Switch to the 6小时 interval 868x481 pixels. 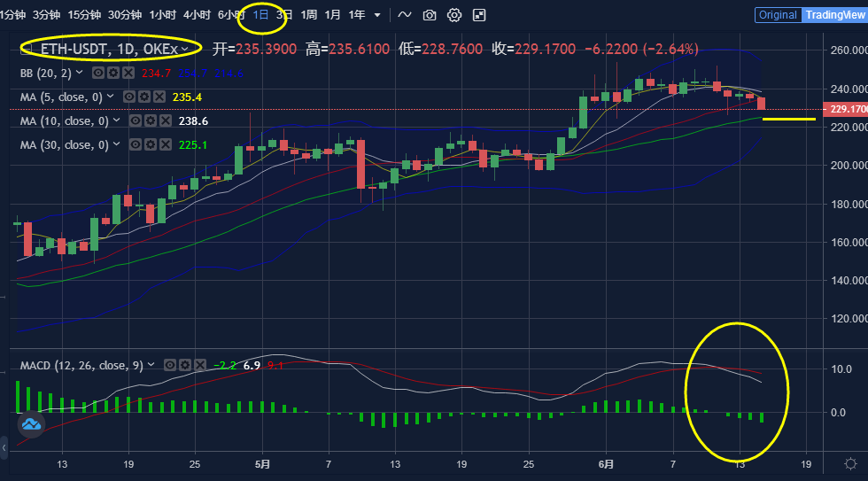(231, 15)
